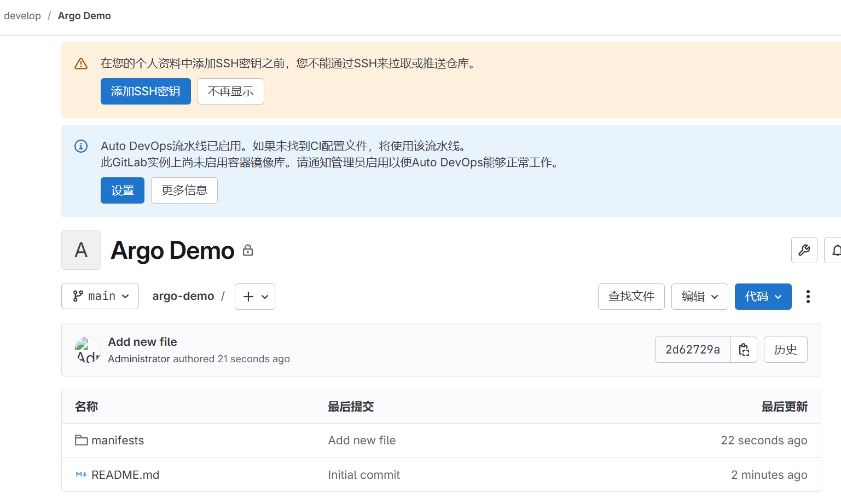Click the 设置 Auto DevOps button
The image size is (841, 504).
click(123, 190)
